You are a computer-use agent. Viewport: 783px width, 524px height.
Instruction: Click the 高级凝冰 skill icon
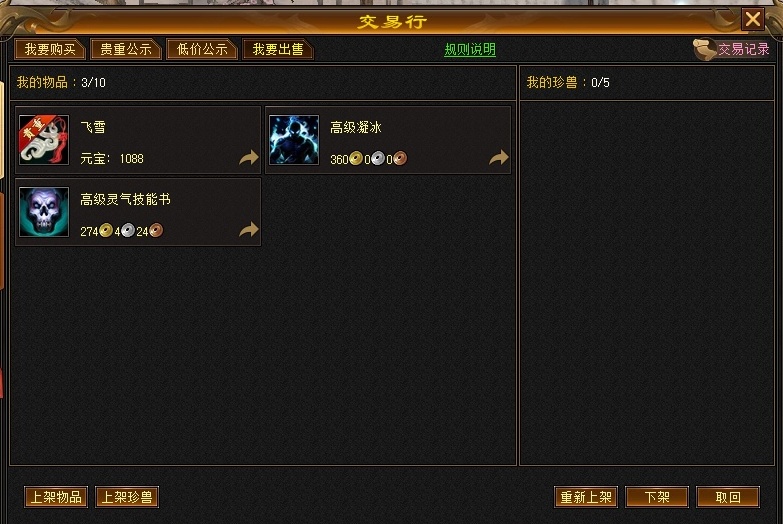[x=294, y=140]
